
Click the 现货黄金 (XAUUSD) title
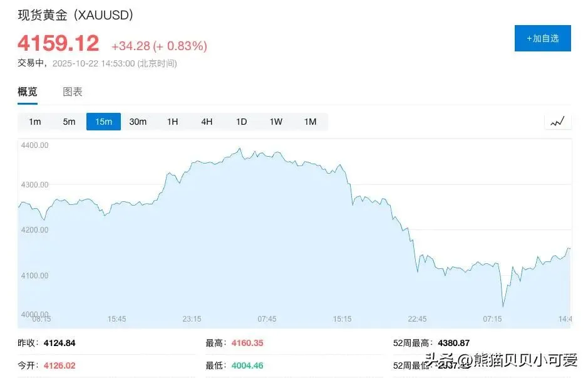click(75, 15)
